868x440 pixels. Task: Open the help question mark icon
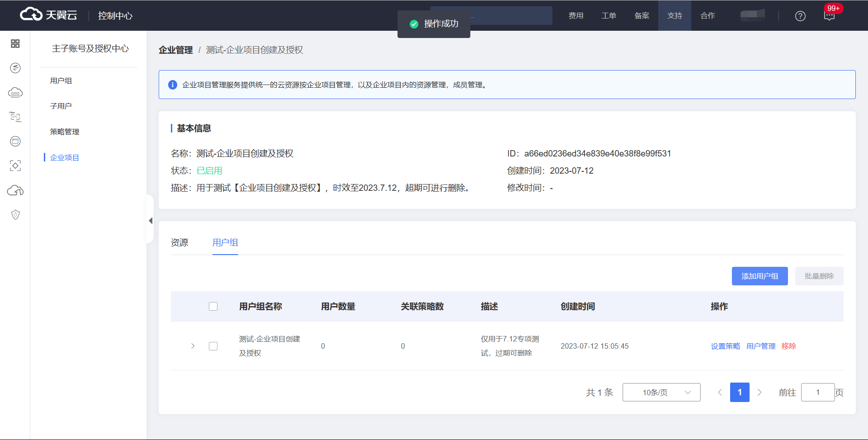click(x=800, y=16)
